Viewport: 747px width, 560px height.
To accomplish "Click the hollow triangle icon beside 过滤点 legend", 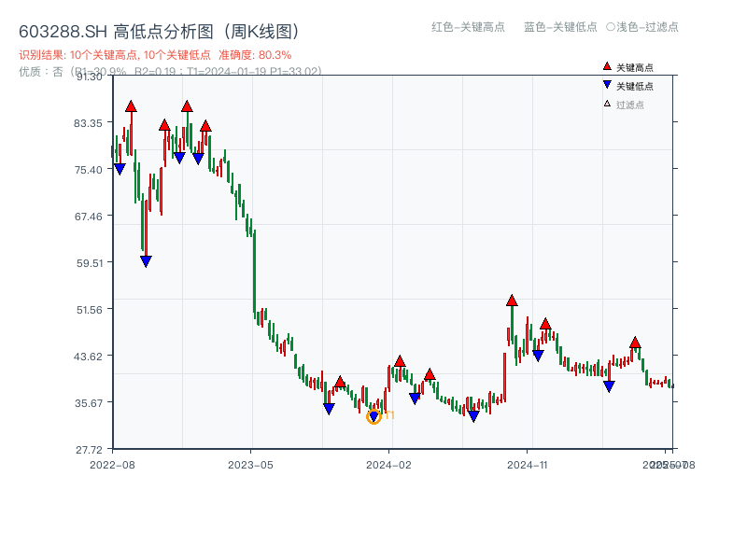I will click(x=607, y=104).
